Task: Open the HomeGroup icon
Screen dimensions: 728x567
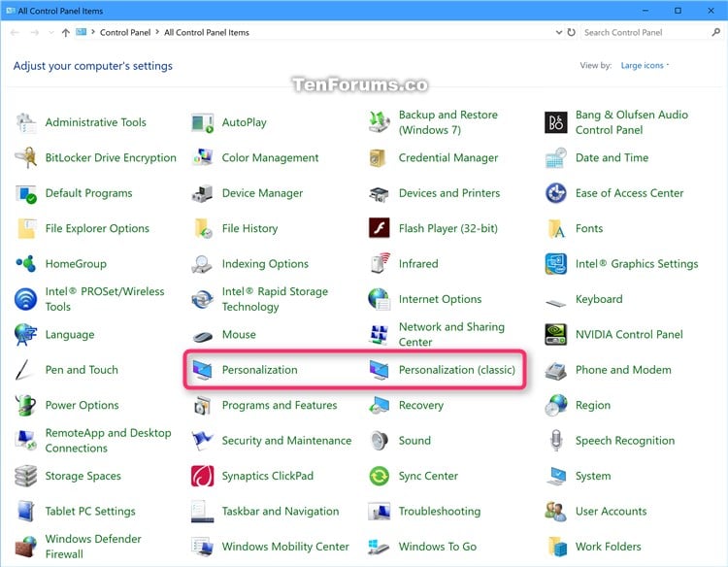Action: coord(26,264)
